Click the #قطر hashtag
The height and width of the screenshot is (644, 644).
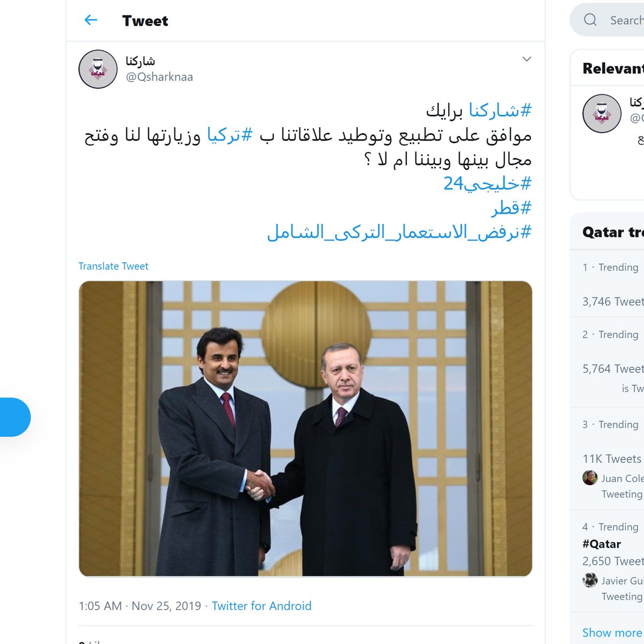[512, 208]
